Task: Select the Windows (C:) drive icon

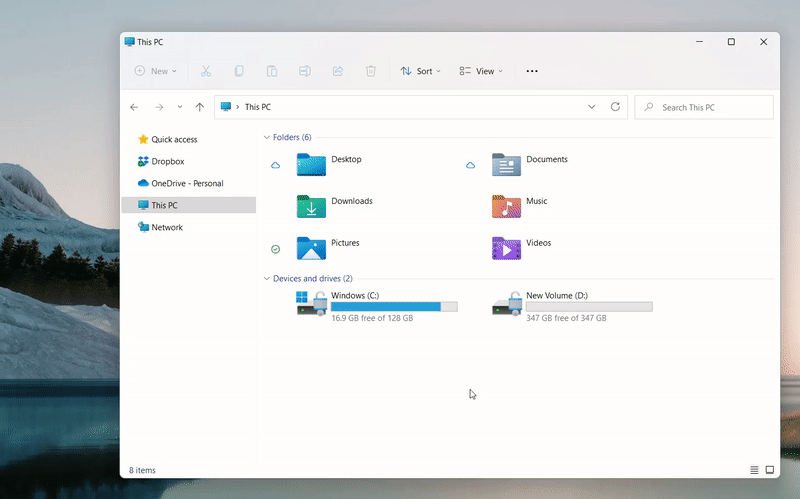Action: pyautogui.click(x=311, y=304)
